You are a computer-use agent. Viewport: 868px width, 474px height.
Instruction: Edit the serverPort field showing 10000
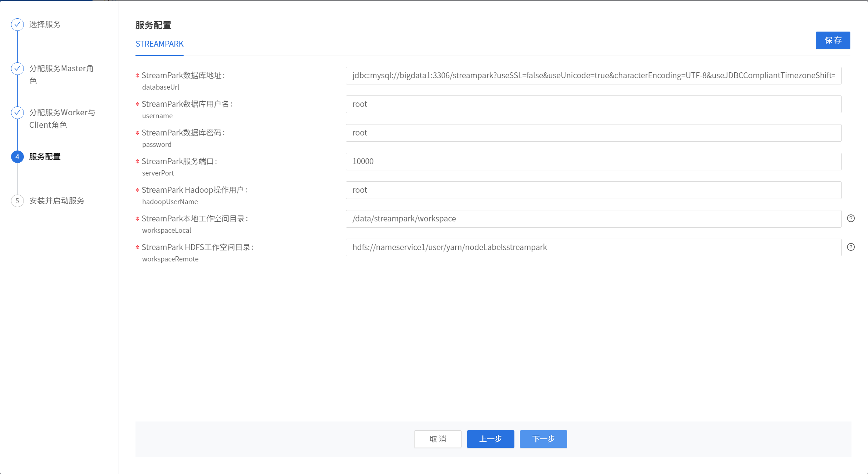[x=593, y=162]
